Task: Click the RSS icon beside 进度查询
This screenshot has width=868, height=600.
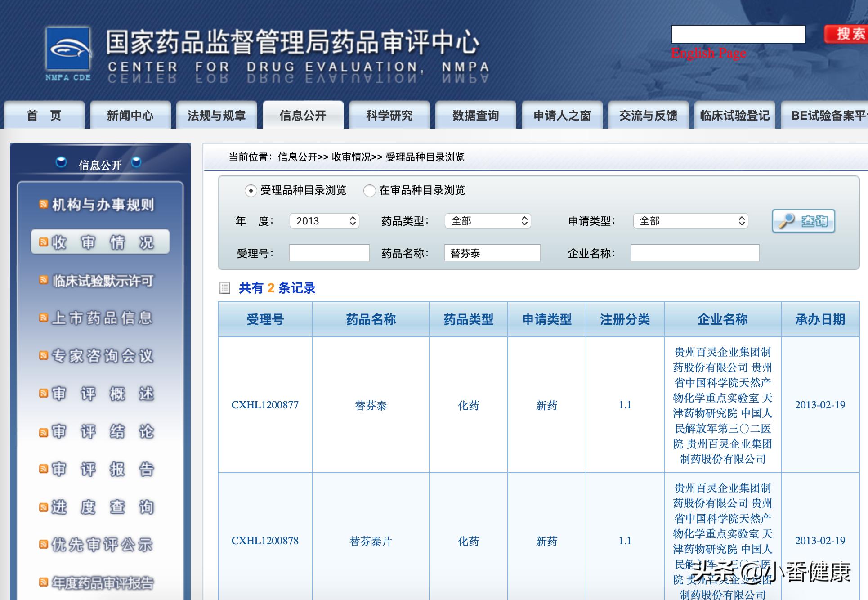Action: click(43, 507)
